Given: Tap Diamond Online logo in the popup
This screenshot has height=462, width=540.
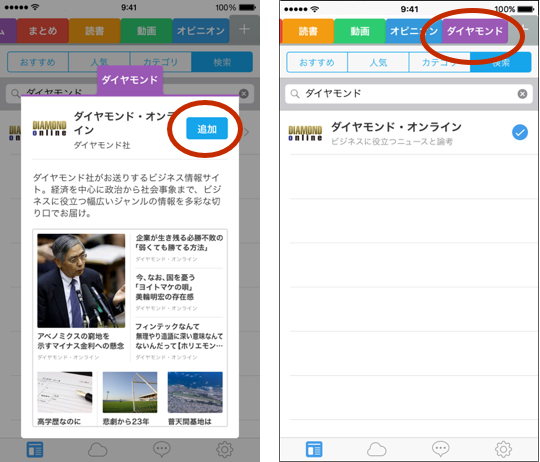Looking at the screenshot, I should point(49,128).
